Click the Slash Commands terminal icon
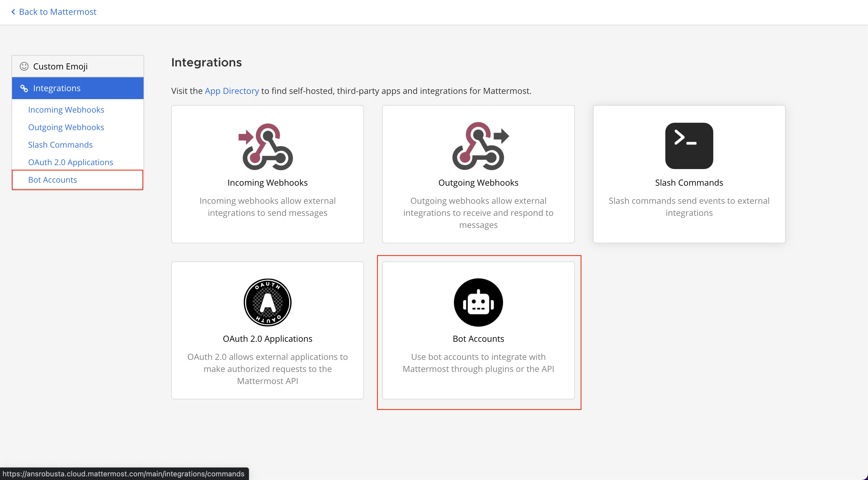Image resolution: width=868 pixels, height=480 pixels. coord(689,146)
